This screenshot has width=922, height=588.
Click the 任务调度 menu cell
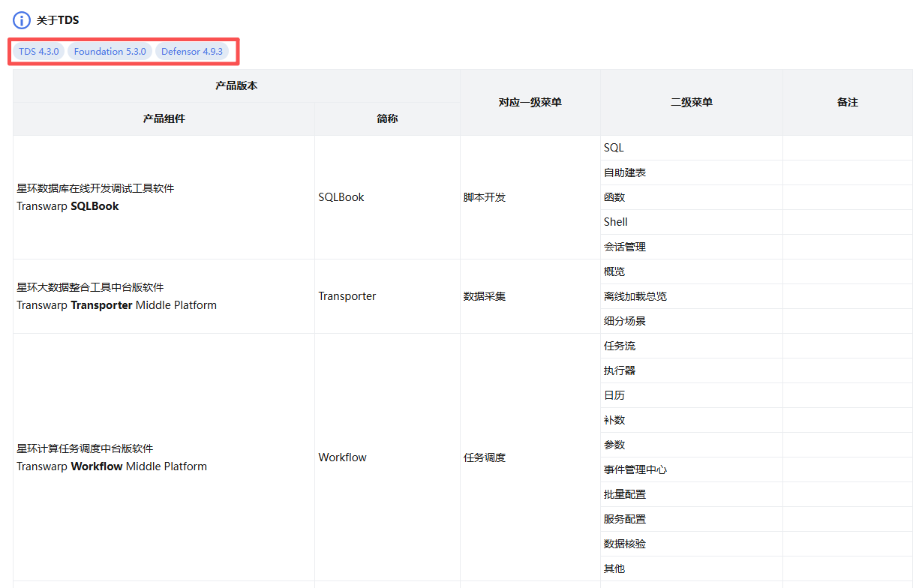pos(530,457)
